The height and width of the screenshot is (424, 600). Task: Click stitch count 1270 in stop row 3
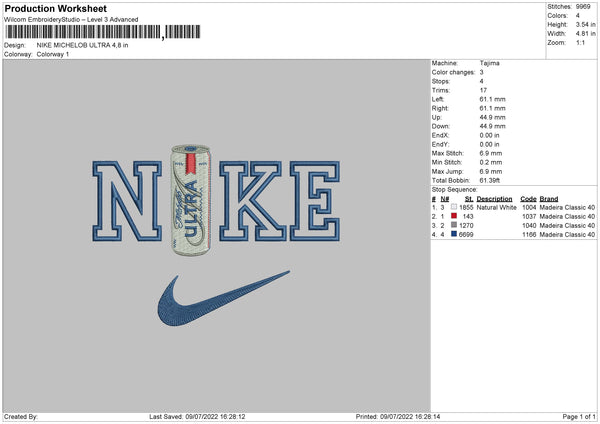pos(466,226)
